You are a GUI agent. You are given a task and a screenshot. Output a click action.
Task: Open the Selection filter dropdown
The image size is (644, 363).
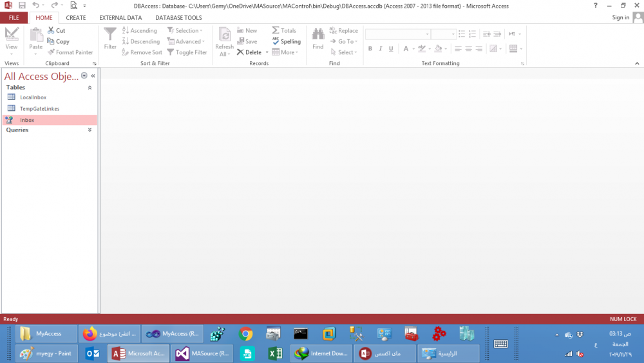click(185, 30)
